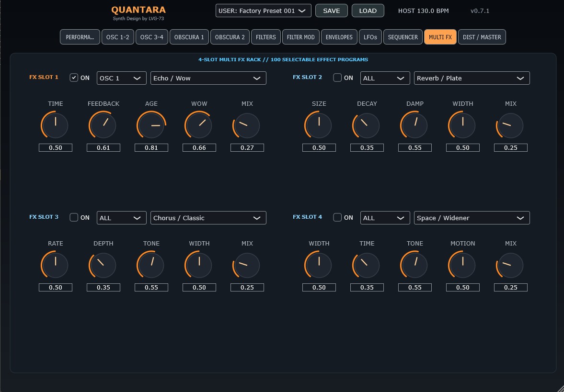Screen dimensions: 564x392
Task: Disable the FX Slot 1 ON checkbox
Action: click(x=74, y=78)
